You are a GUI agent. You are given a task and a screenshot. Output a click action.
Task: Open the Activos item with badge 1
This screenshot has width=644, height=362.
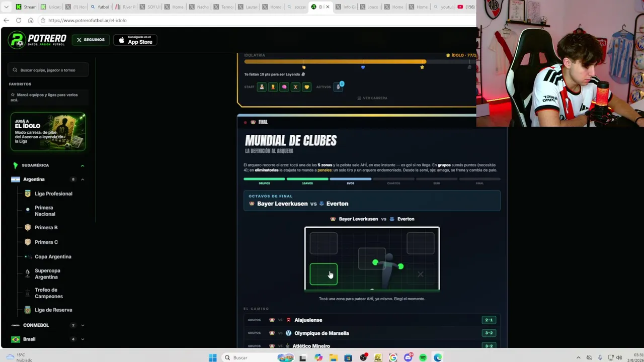point(339,86)
